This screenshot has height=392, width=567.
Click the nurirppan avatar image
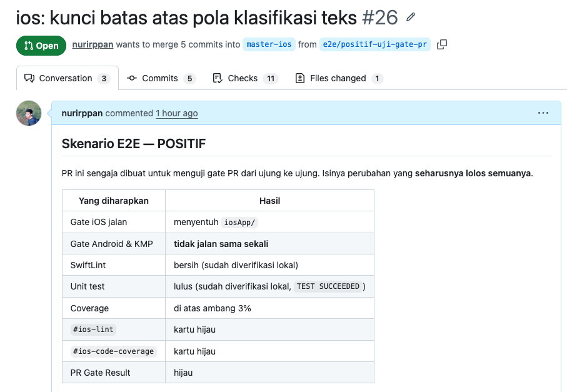coord(29,113)
